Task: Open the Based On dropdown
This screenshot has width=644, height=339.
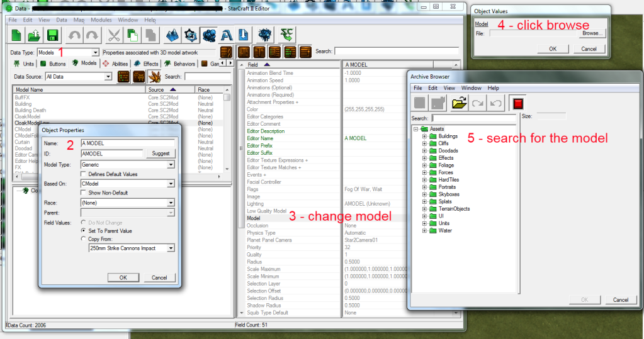Action: pyautogui.click(x=171, y=184)
